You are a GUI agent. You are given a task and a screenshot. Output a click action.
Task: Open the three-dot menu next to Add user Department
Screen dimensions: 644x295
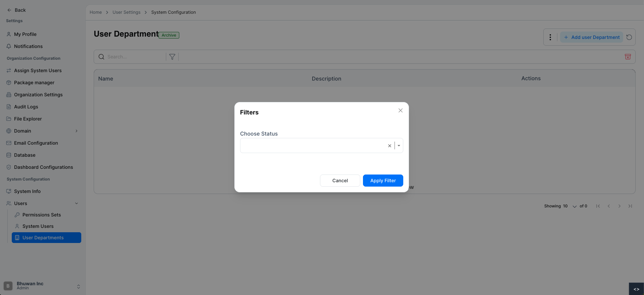[550, 37]
